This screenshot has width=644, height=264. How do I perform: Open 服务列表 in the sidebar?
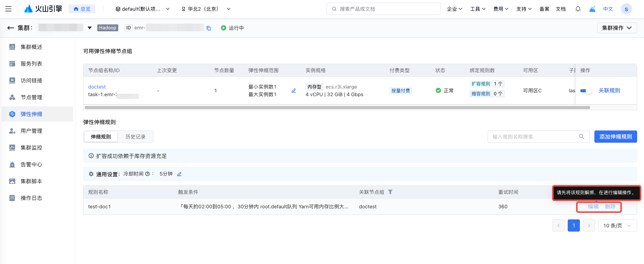31,64
